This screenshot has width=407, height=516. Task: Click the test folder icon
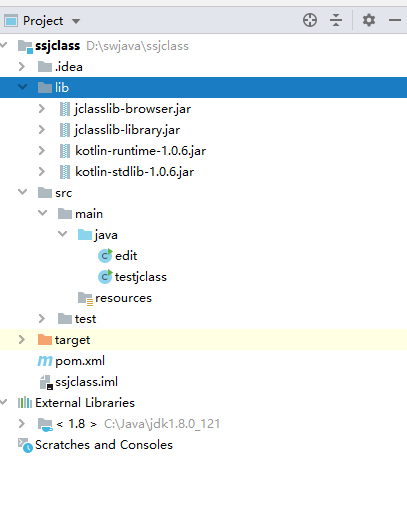click(65, 319)
